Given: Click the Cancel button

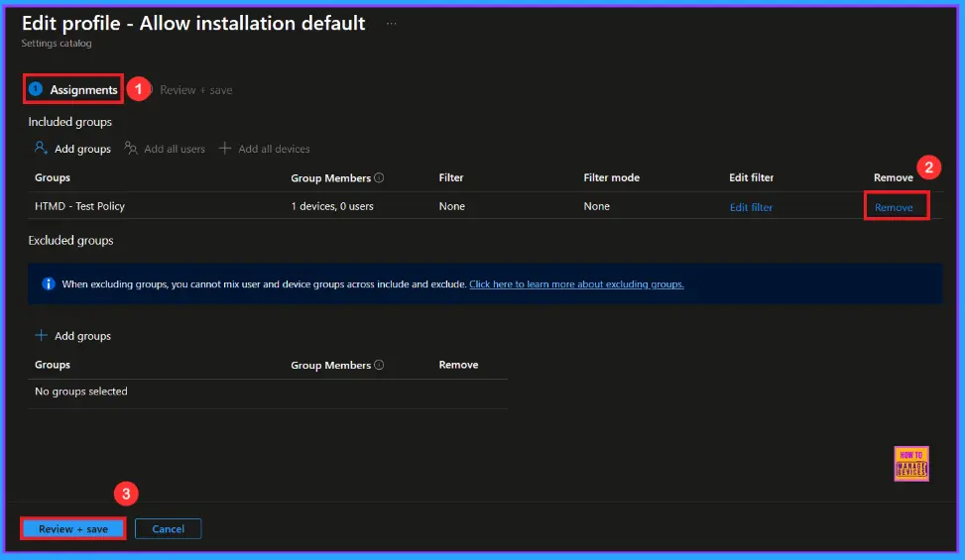Looking at the screenshot, I should (x=168, y=528).
